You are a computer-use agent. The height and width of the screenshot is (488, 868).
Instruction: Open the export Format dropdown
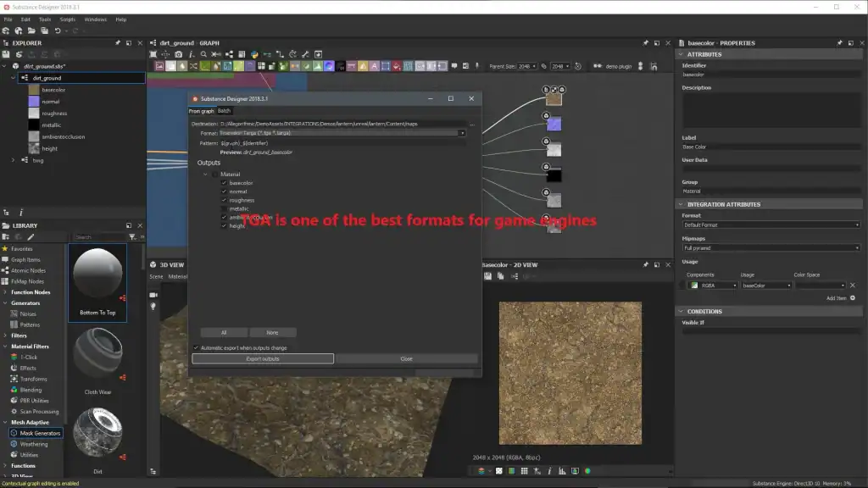342,133
